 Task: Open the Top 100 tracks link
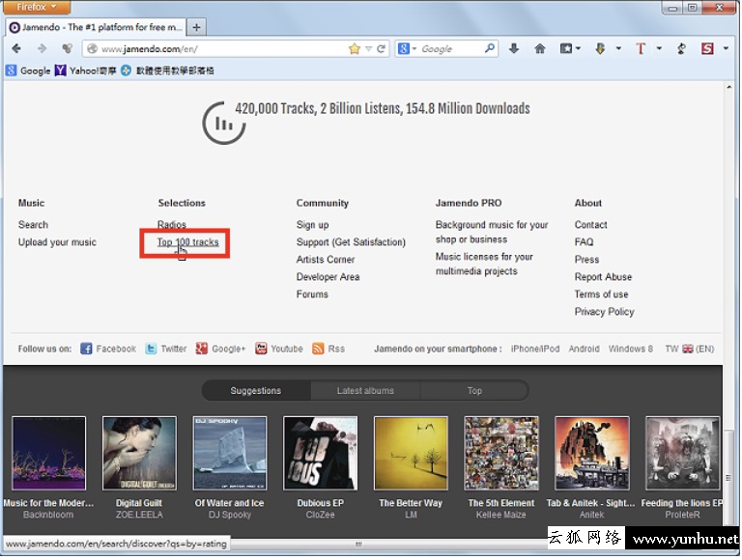point(187,242)
